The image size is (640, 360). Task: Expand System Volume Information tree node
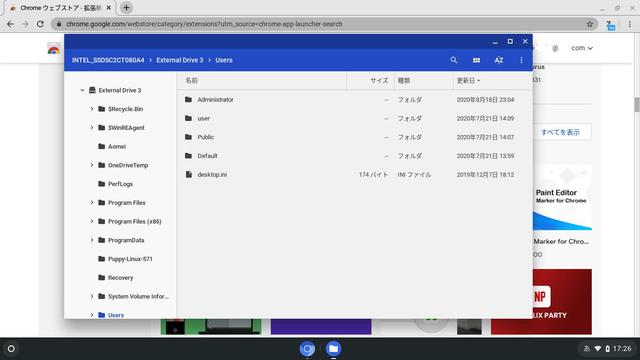pyautogui.click(x=92, y=296)
